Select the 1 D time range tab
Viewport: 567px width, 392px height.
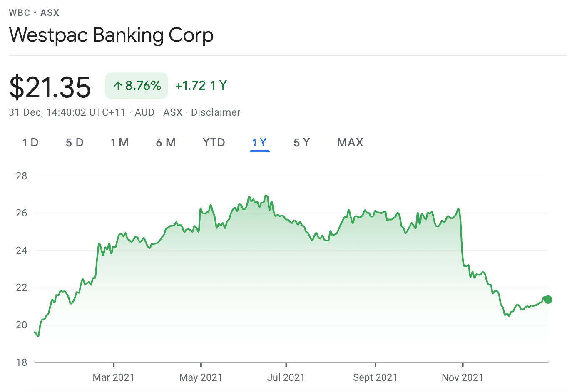(31, 143)
